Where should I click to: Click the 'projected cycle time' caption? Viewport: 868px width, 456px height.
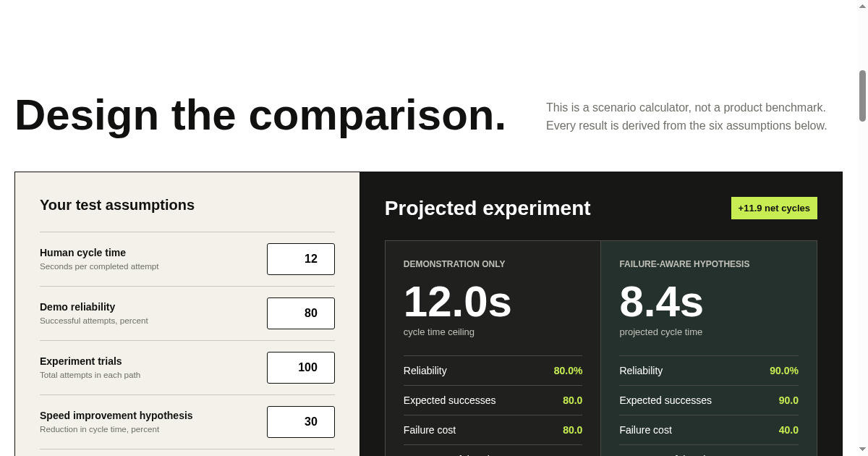[x=661, y=332]
